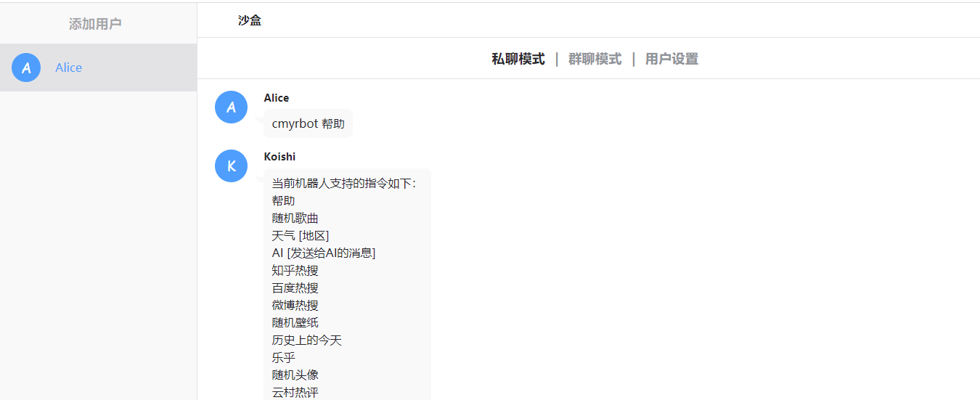
Task: Switch to the 群聊模式 tab
Action: point(595,59)
